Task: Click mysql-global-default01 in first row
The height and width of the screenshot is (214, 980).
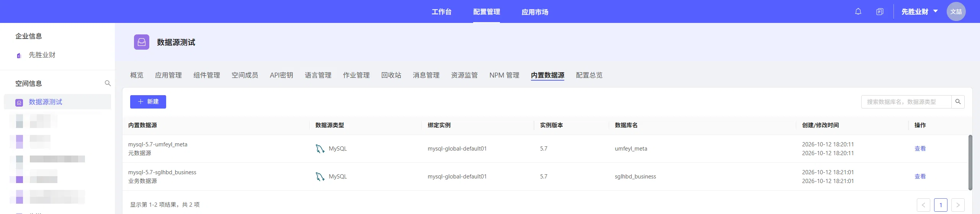Action: [457, 149]
